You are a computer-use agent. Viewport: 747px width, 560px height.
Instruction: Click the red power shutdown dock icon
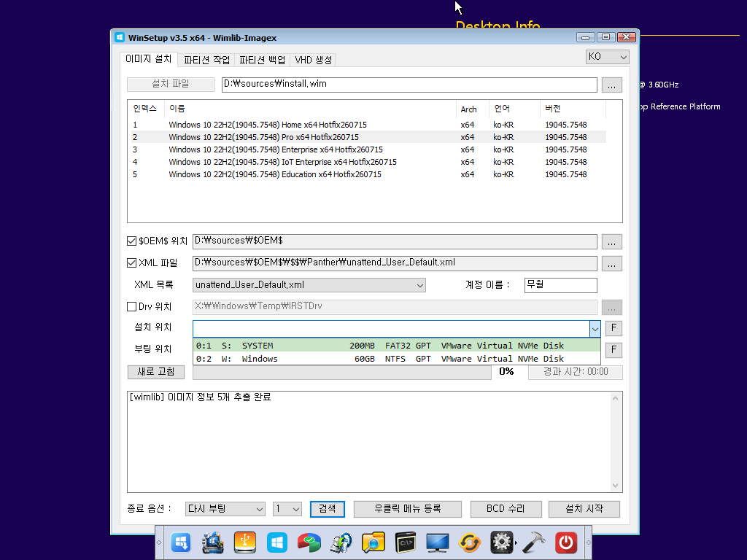click(566, 542)
